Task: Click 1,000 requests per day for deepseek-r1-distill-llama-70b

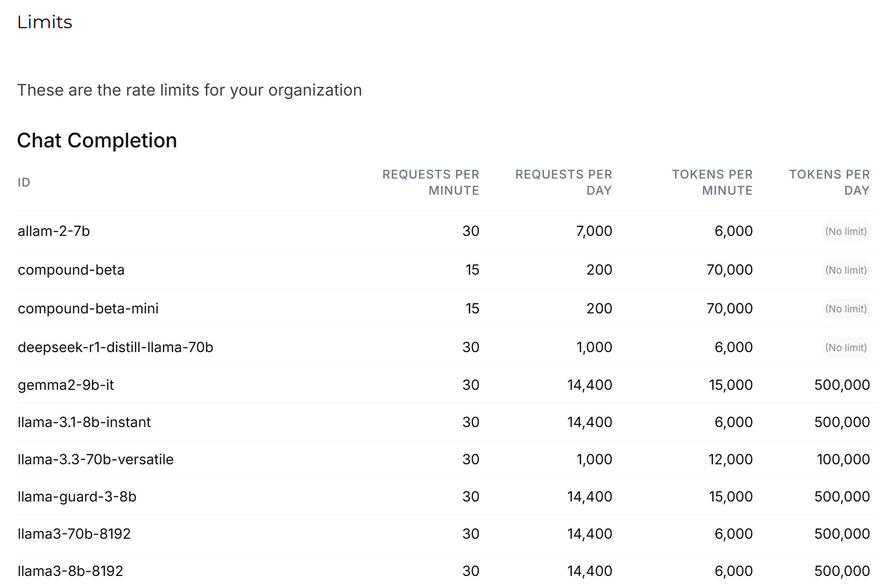Action: pos(595,347)
